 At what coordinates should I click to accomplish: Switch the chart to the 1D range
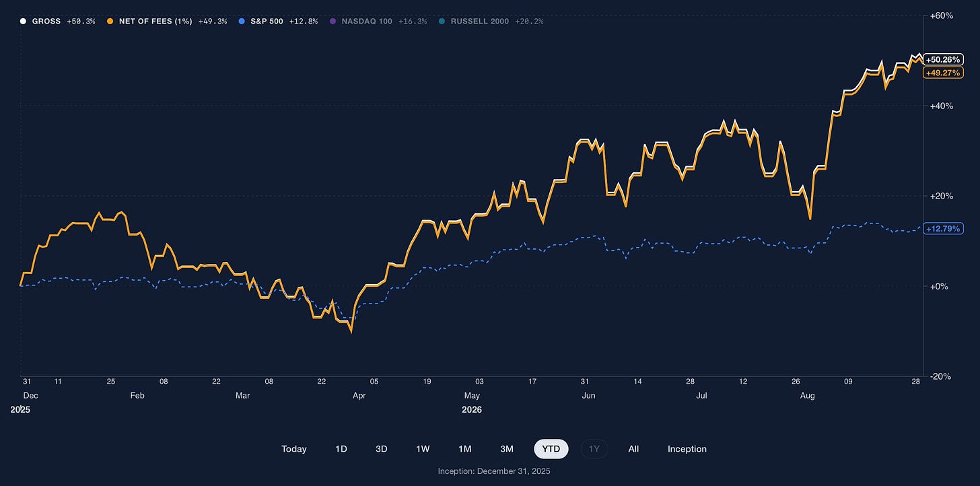341,449
